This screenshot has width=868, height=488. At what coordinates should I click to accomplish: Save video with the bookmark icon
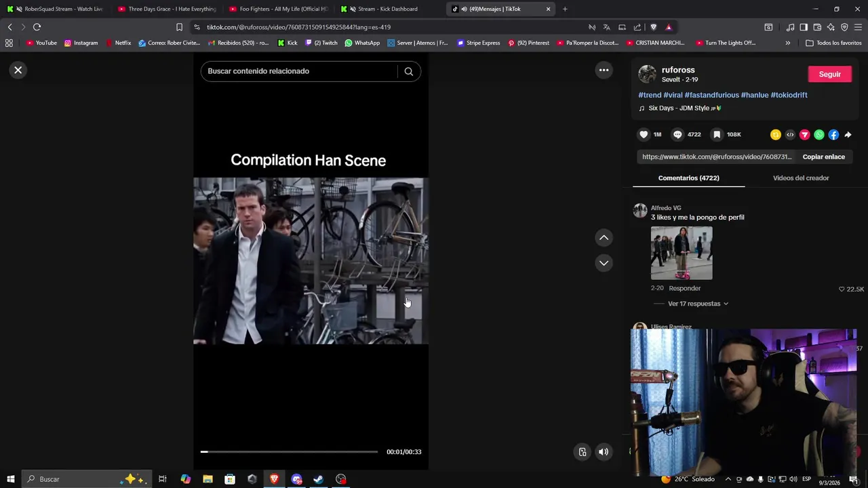[717, 134]
